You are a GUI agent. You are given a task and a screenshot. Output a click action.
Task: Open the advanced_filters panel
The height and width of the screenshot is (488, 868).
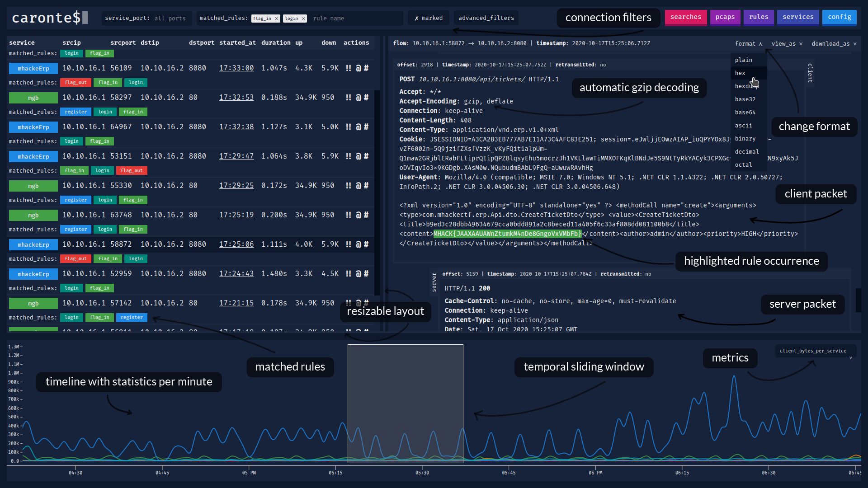(486, 18)
